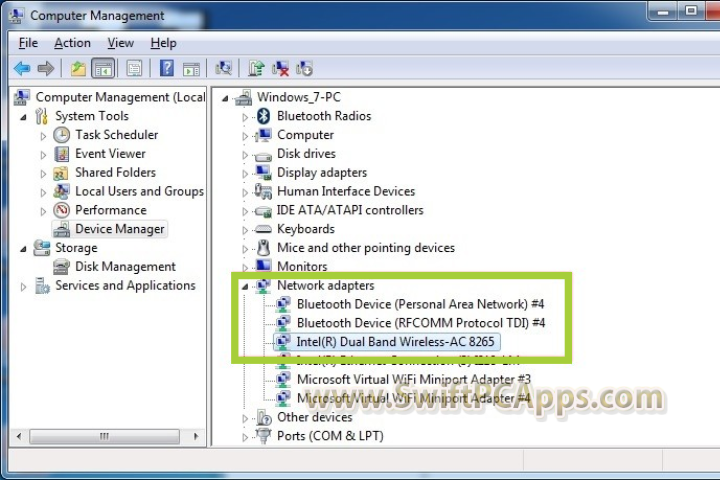720x480 pixels.
Task: Click the Event Viewer icon
Action: coord(62,154)
